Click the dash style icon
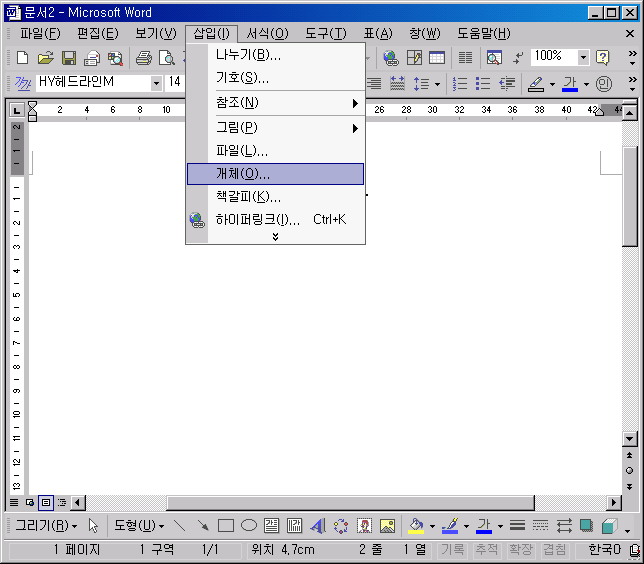 pos(540,525)
